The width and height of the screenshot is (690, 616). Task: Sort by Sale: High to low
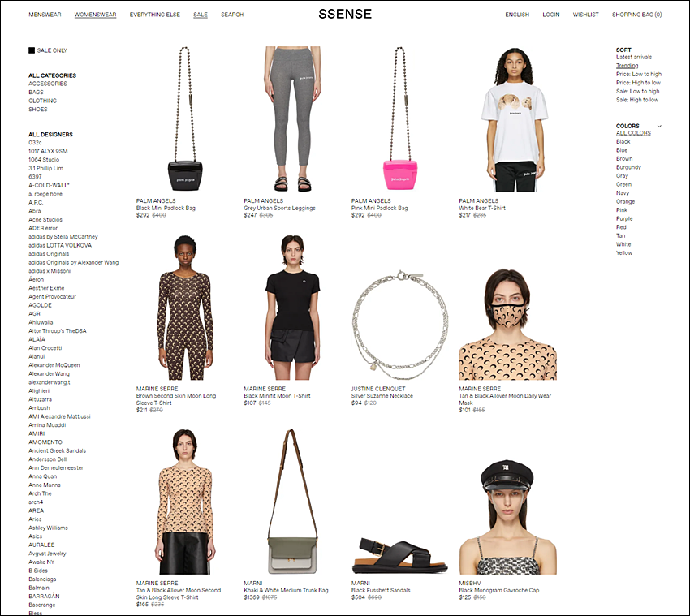pos(637,100)
